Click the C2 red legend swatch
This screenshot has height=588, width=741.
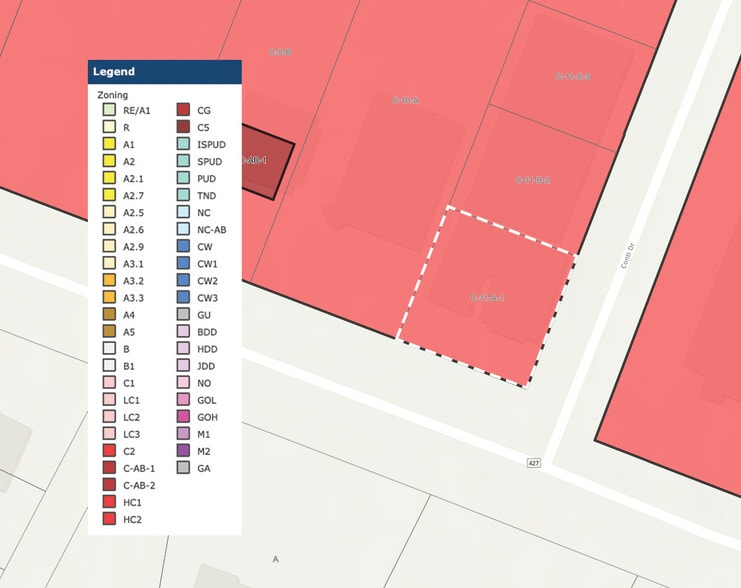[x=109, y=451]
